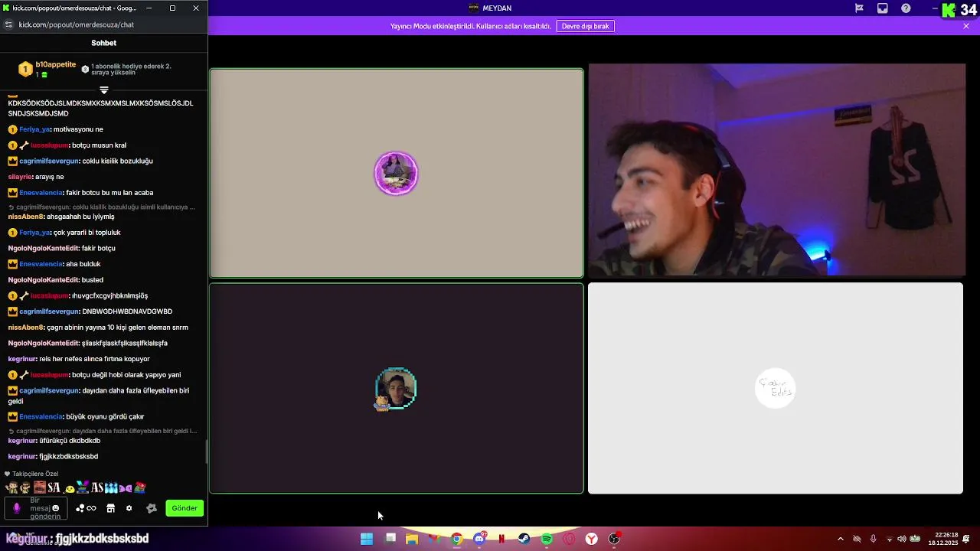Insert the 'AS' emote

click(x=97, y=487)
